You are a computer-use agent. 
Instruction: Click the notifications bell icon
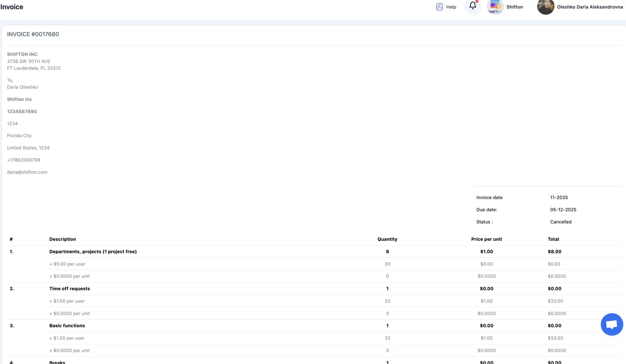473,6
